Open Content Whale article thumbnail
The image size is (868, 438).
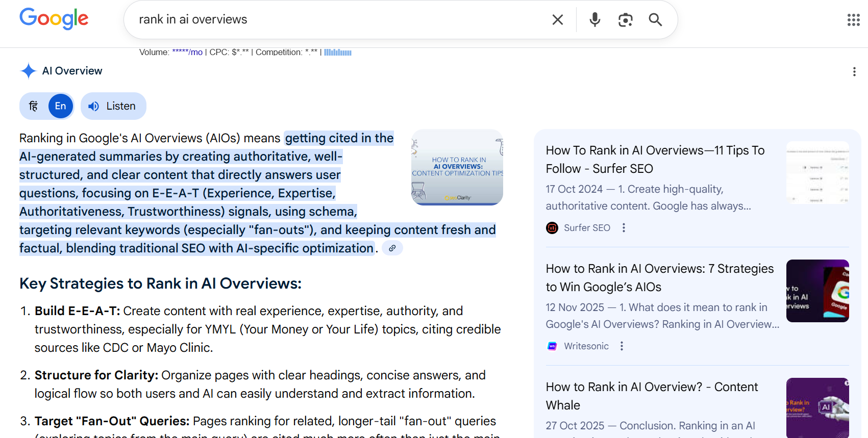(x=817, y=408)
